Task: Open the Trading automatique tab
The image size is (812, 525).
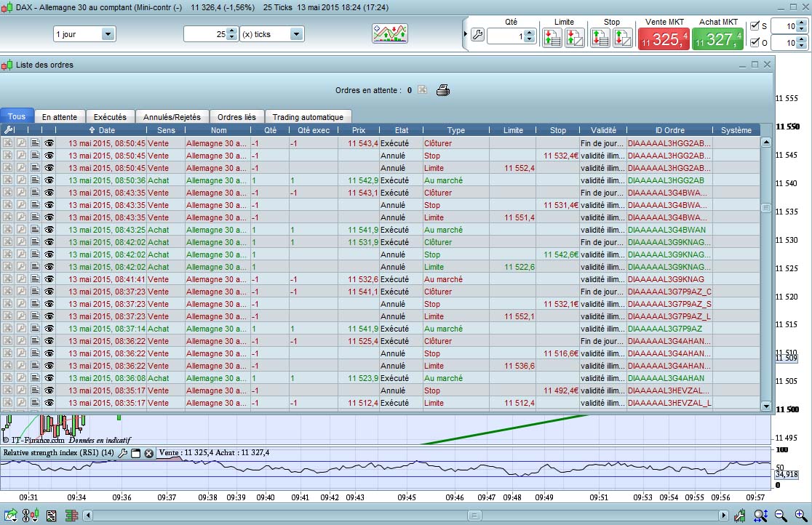Action: 308,117
